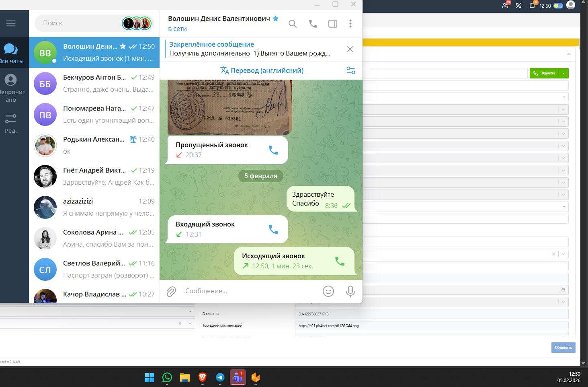Click the attach file paperclip
Viewport: 588px width, 387px height.
coord(171,291)
